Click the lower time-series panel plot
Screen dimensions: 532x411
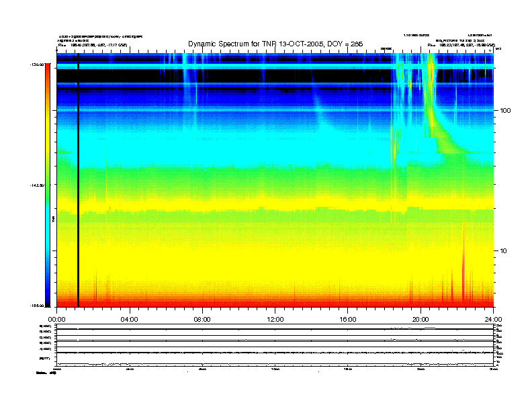coord(275,345)
